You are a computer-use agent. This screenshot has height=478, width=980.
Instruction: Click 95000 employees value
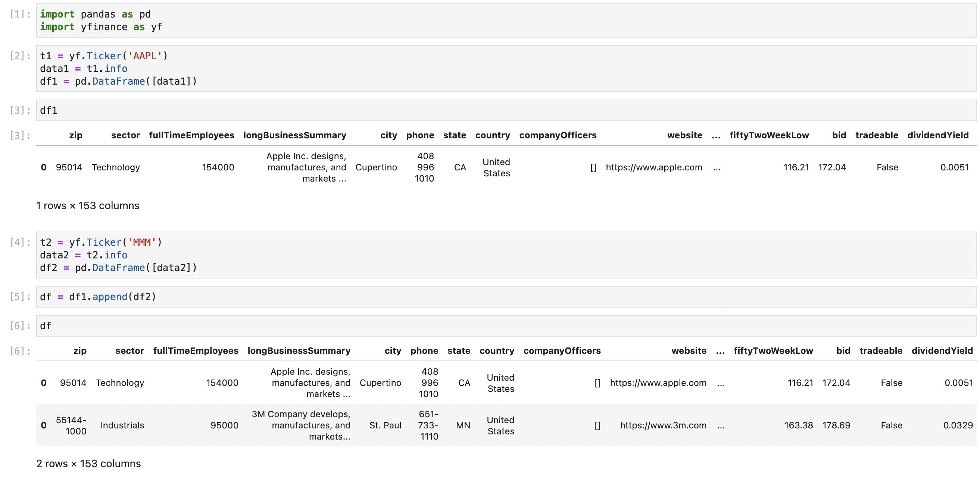tap(224, 425)
